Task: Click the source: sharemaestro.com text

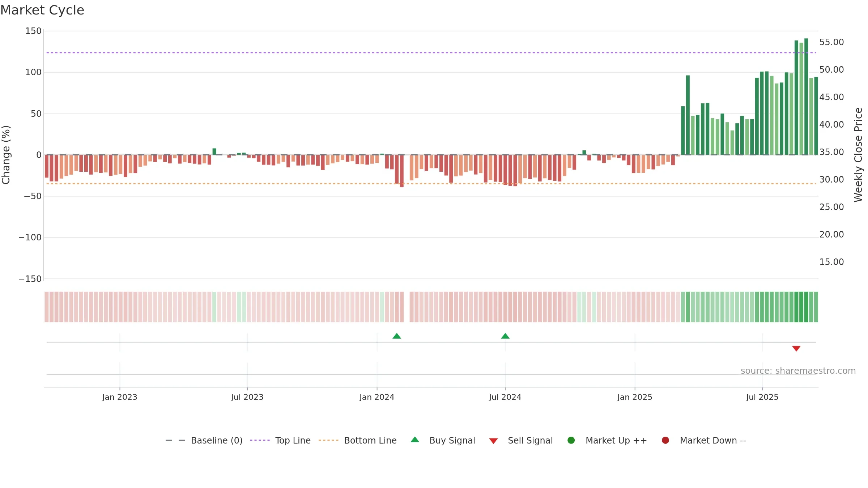Action: [798, 371]
